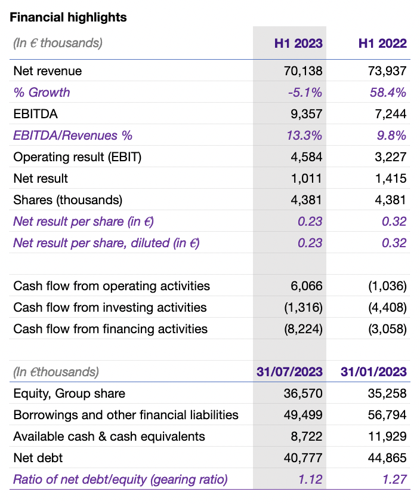Click the Equity, Group share label

[x=69, y=394]
